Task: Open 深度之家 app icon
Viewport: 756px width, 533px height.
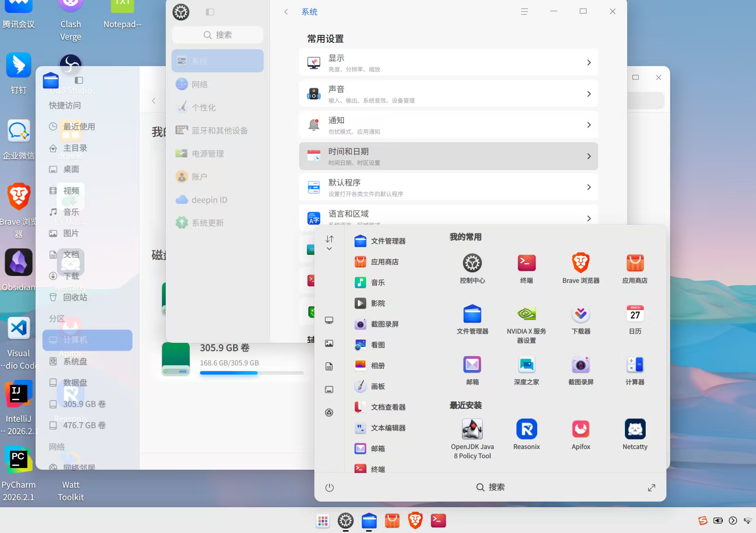Action: click(x=527, y=370)
